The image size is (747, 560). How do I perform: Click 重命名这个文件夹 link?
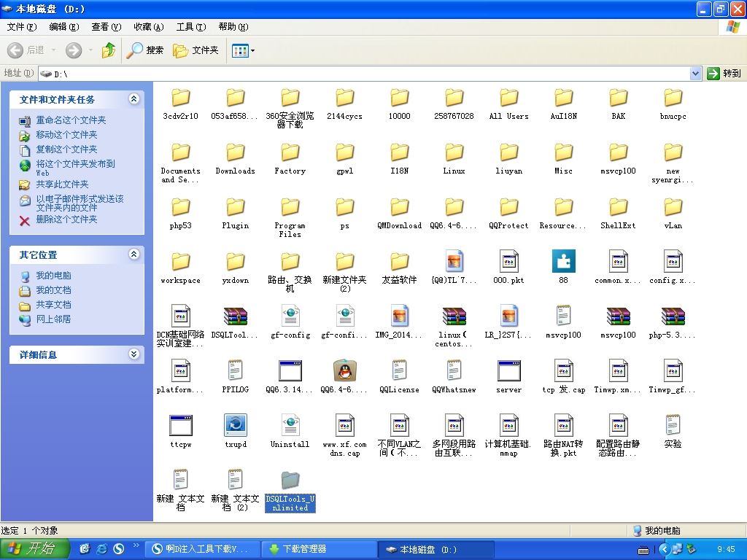pos(71,120)
